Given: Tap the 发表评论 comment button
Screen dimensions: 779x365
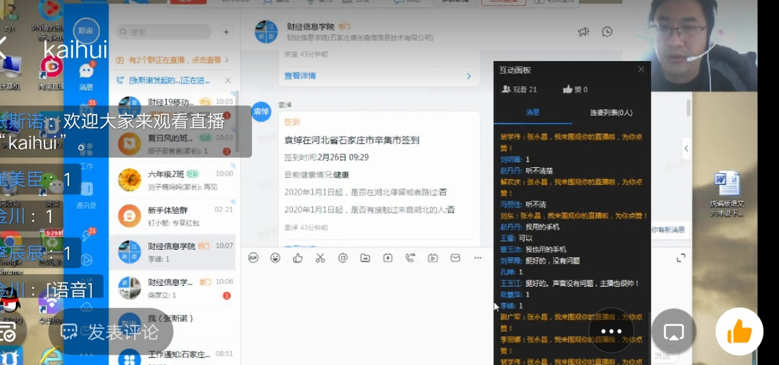Looking at the screenshot, I should pos(111,331).
